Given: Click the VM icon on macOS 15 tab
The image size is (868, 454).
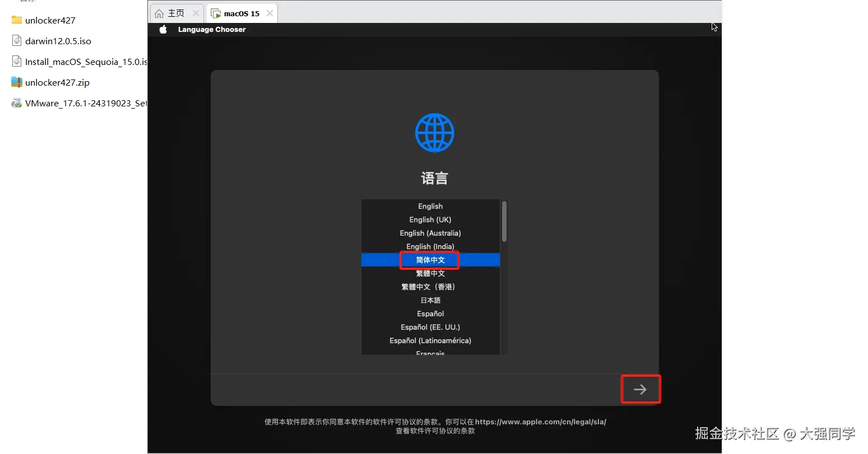Looking at the screenshot, I should pos(216,13).
